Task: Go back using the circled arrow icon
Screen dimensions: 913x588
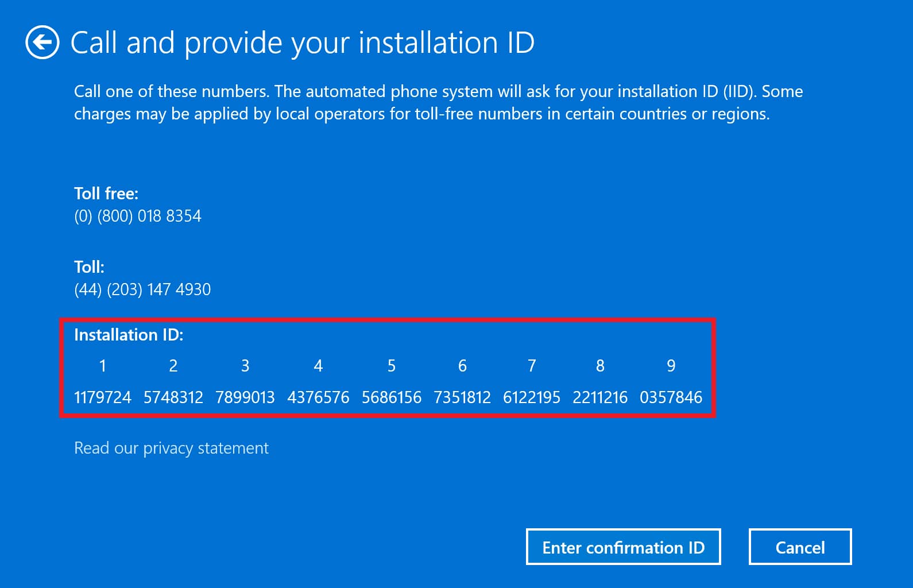Action: (42, 42)
